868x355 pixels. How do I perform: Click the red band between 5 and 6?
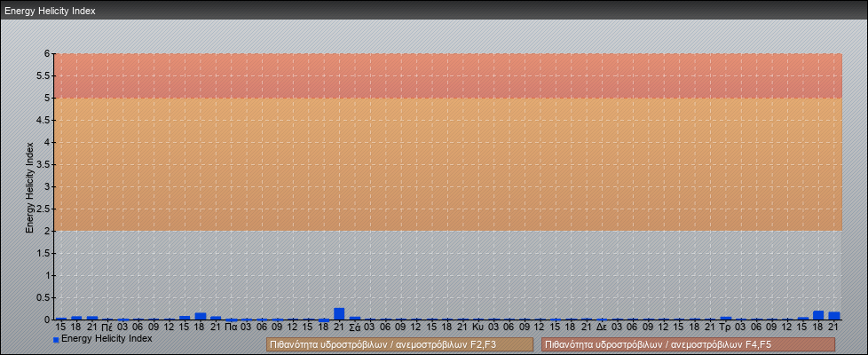tap(448, 75)
